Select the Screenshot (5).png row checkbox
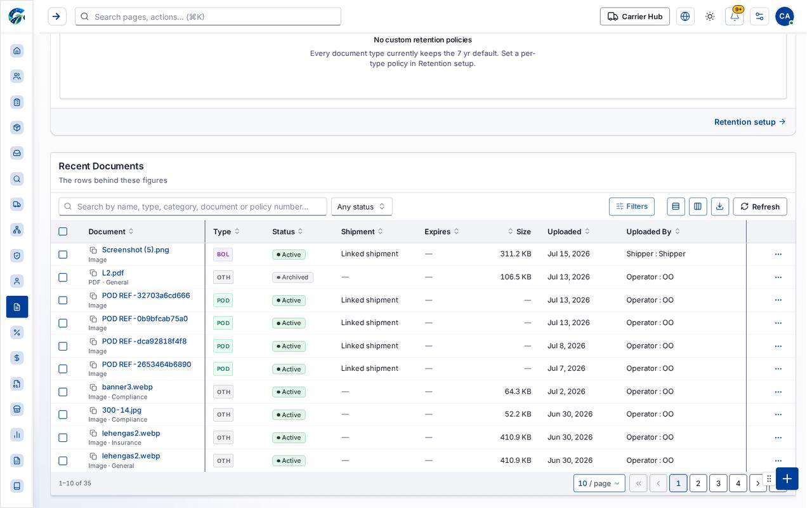 [x=63, y=255]
